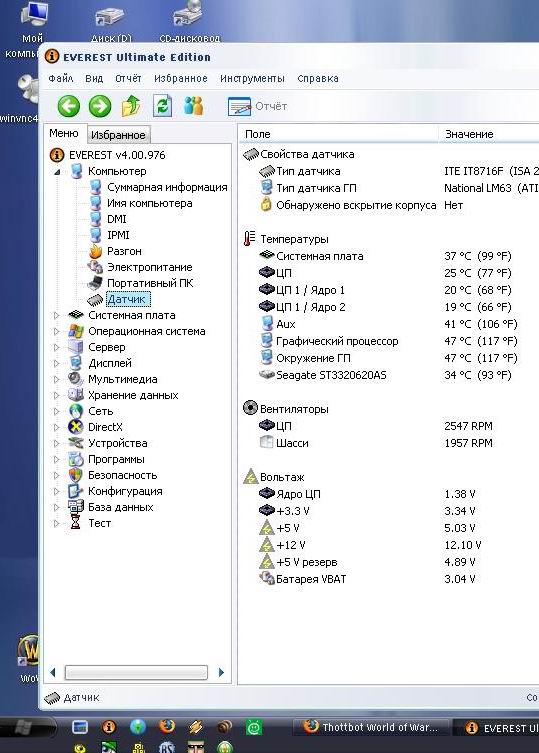Click the Seagate ST3320620AS drive icon
Viewport: 539px width, 753px height.
[x=267, y=375]
